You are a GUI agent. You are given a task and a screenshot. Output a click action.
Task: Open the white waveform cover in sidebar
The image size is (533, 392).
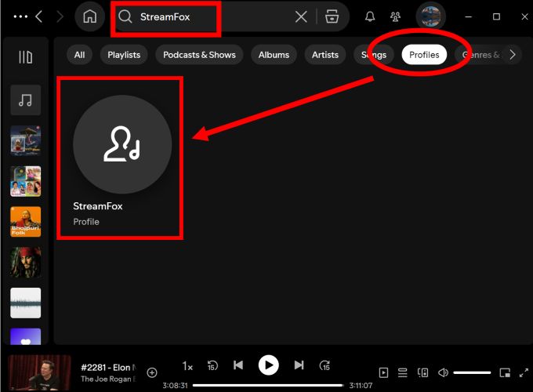pyautogui.click(x=26, y=303)
